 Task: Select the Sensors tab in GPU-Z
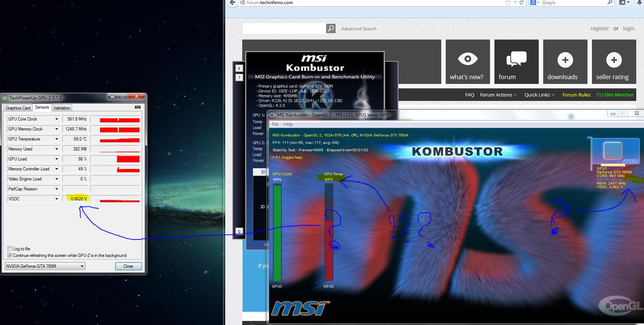coord(42,107)
